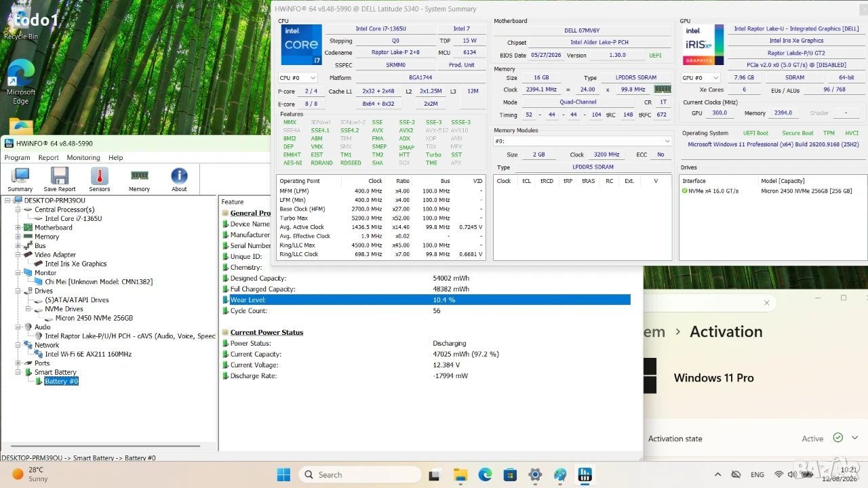Viewport: 868px width, 488px height.
Task: Open the Help menu
Action: 116,157
